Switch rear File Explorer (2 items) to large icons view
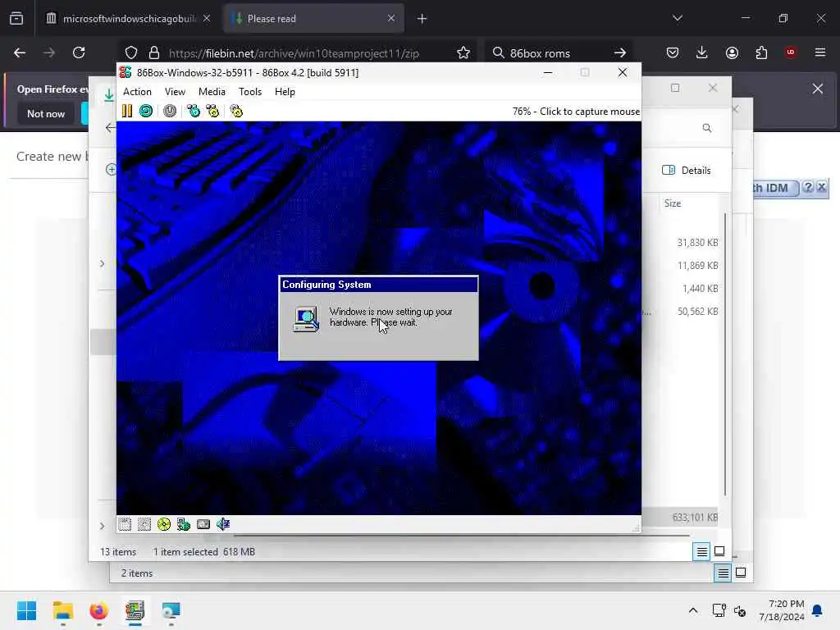 (741, 573)
